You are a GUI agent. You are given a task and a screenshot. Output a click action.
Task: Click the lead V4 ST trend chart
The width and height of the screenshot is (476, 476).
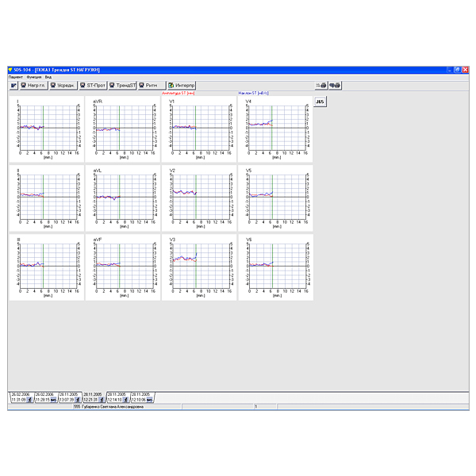pyautogui.click(x=275, y=129)
